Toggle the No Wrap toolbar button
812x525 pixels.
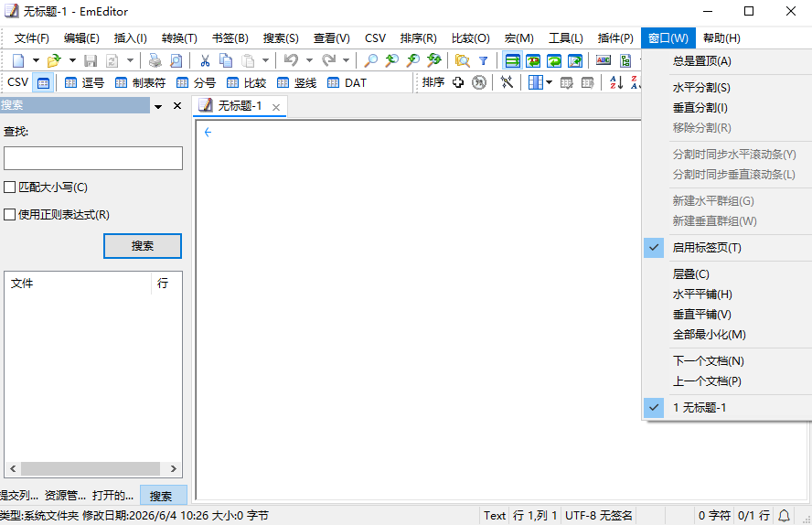tap(513, 60)
